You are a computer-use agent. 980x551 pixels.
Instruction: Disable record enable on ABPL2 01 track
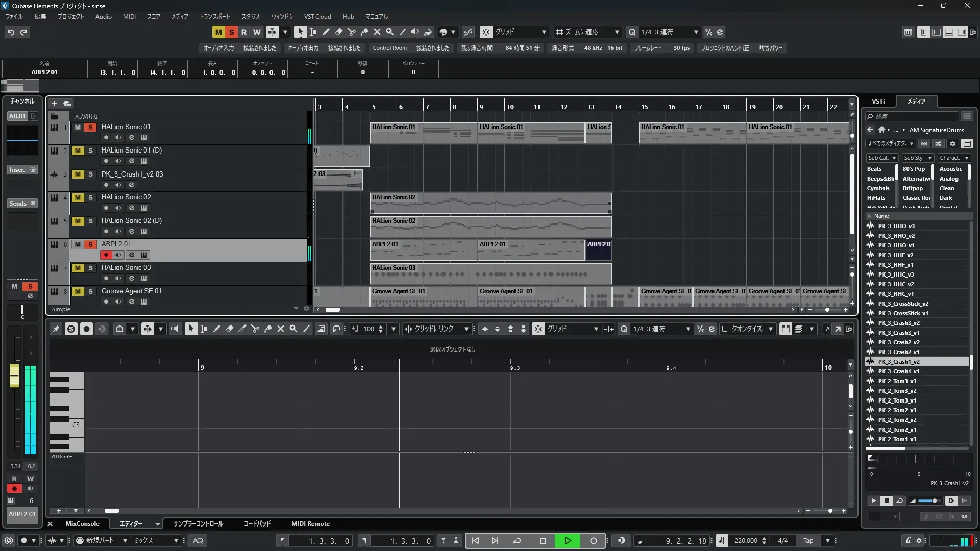coord(106,255)
